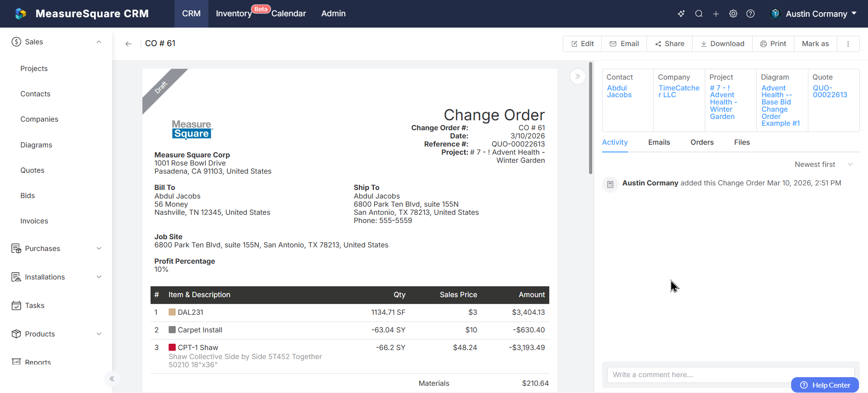Click the Tasks calendar-check icon
The image size is (868, 393).
click(x=16, y=306)
